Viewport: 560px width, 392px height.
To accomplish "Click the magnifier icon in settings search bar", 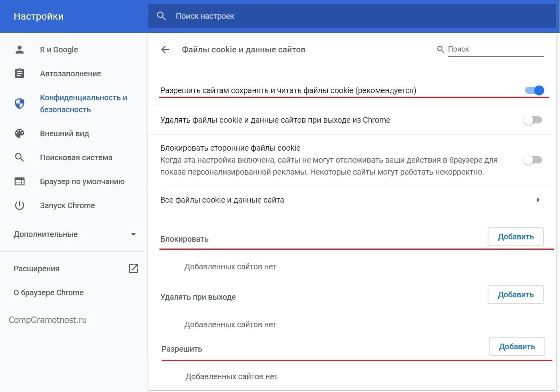I will pyautogui.click(x=161, y=16).
